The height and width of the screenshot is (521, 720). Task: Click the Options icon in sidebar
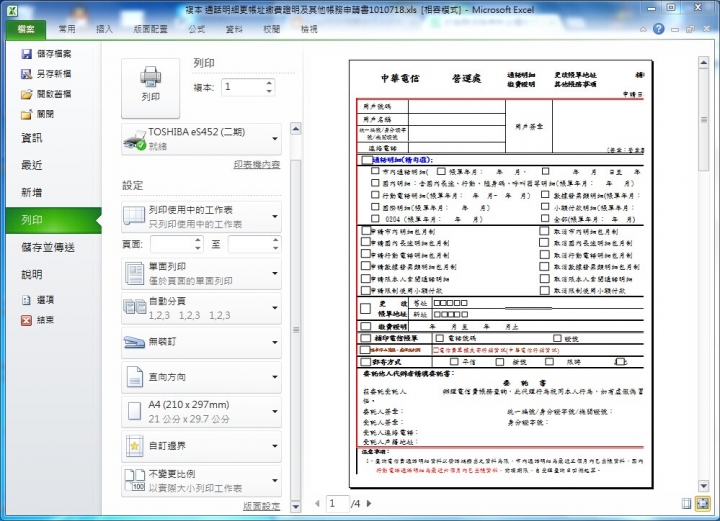point(27,300)
